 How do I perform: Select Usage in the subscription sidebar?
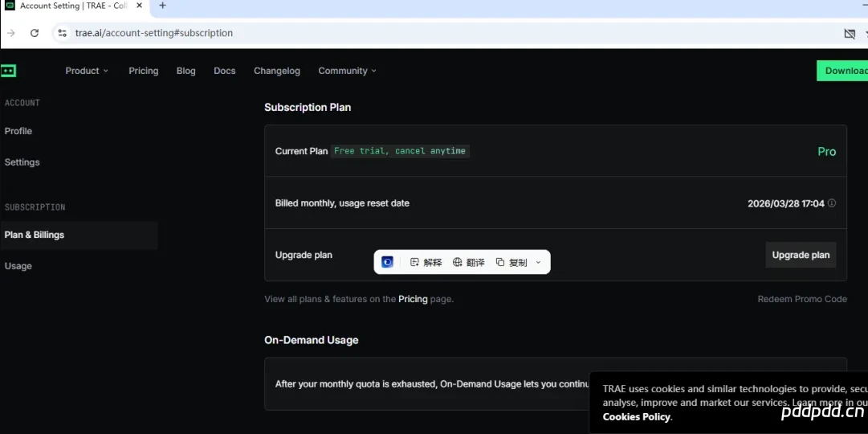pos(18,266)
